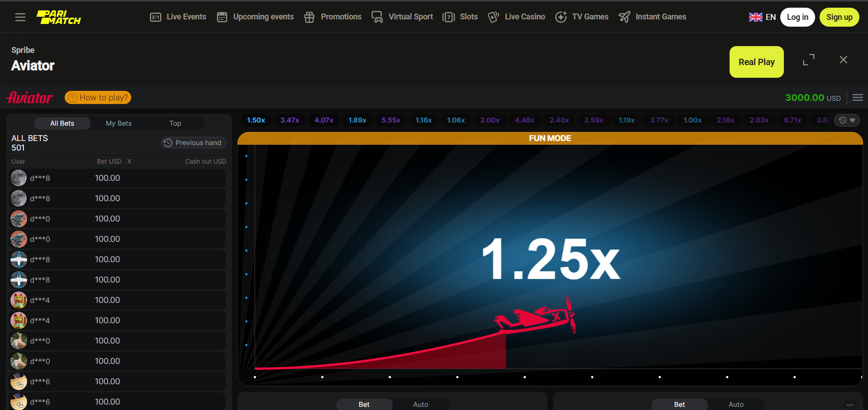This screenshot has width=868, height=410.
Task: Click the Parimatch logo
Action: [x=59, y=17]
